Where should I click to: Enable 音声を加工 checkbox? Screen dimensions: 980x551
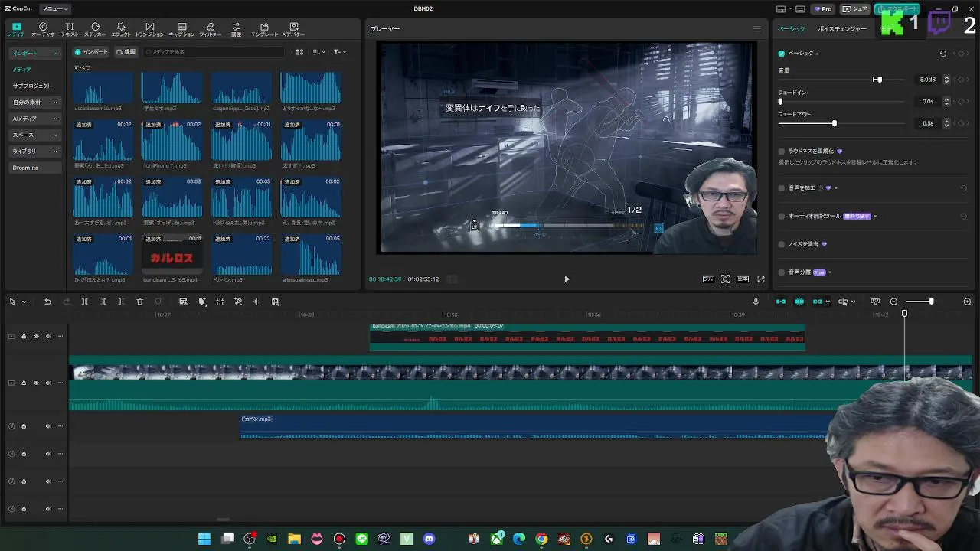781,188
